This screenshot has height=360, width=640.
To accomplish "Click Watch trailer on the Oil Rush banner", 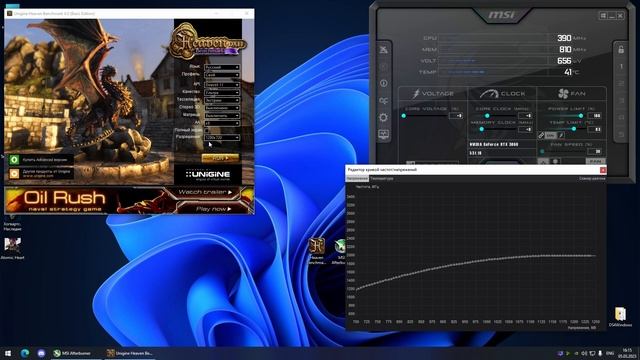I will coord(206,192).
